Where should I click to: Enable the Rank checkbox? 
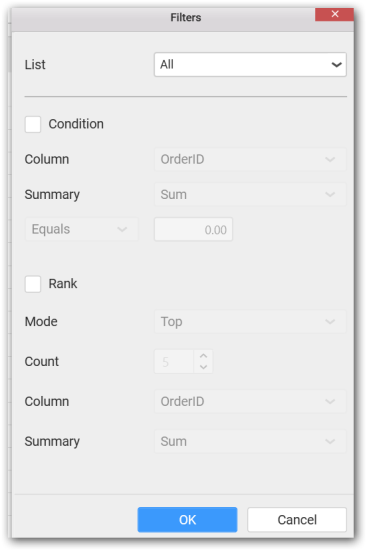click(33, 284)
